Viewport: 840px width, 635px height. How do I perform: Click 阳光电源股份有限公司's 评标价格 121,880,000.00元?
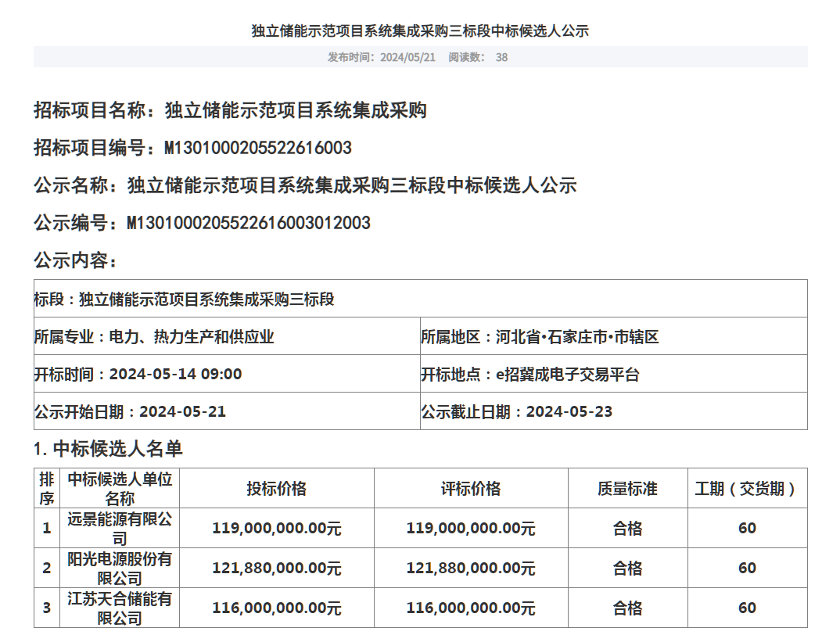(x=471, y=569)
